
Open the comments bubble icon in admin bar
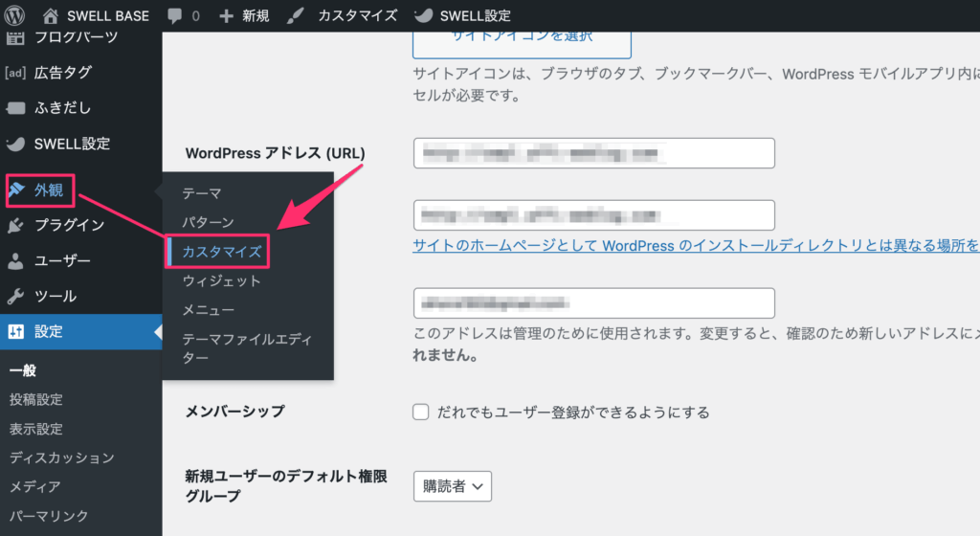pos(174,16)
